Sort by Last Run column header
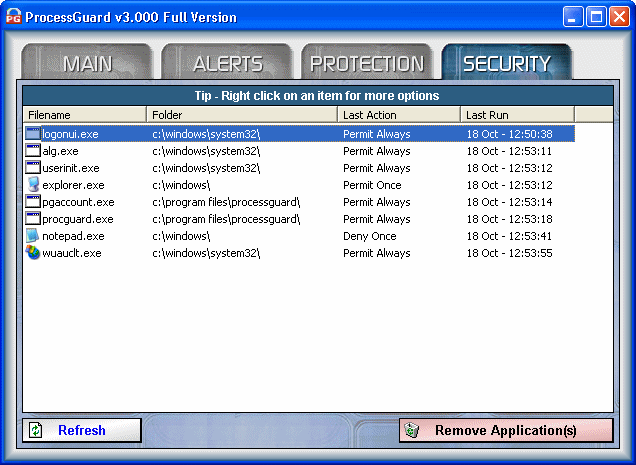The height and width of the screenshot is (465, 636). pos(518,115)
